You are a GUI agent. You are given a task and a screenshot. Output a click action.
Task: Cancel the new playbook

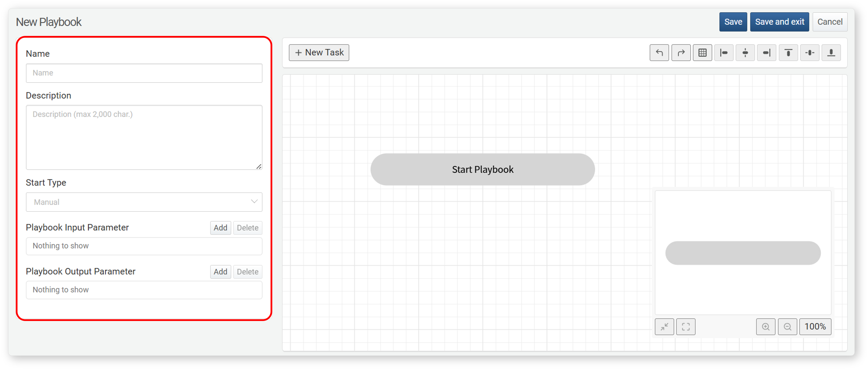point(830,22)
